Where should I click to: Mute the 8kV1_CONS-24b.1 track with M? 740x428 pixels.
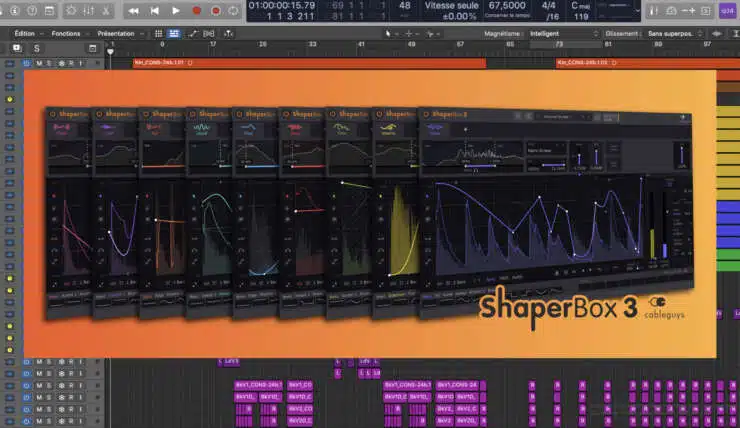pos(39,386)
